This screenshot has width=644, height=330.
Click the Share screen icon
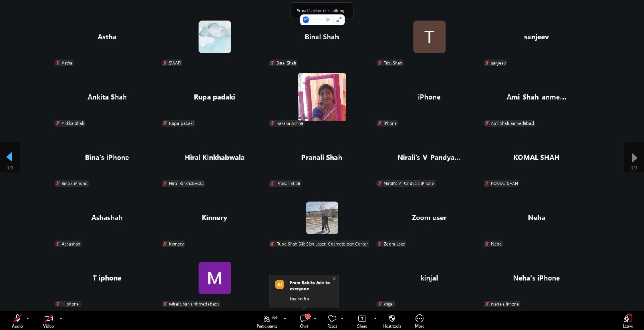362,320
